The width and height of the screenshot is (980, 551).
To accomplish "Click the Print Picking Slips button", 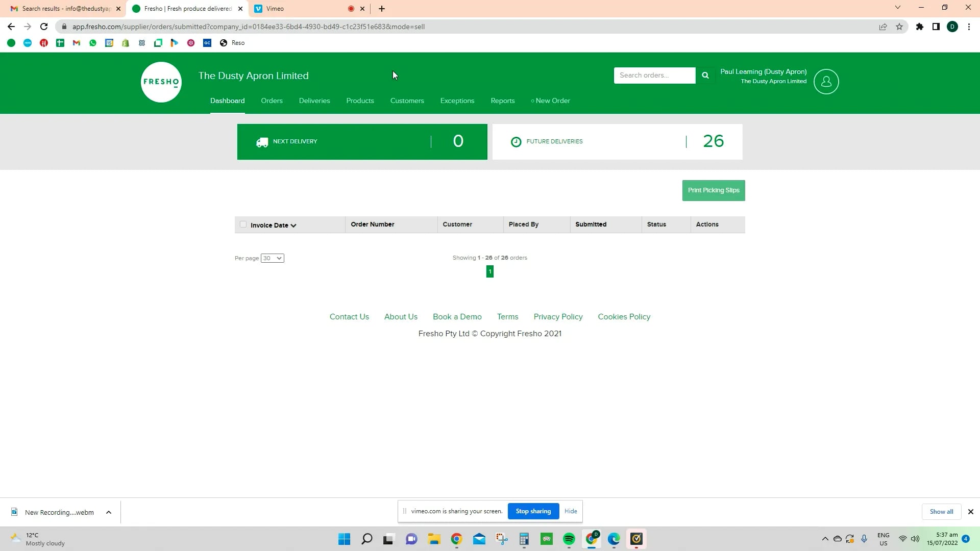I will point(713,190).
